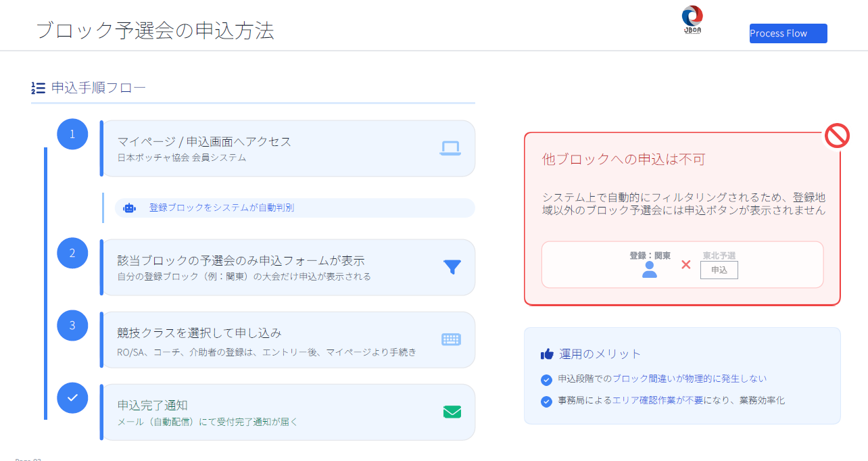Click the green envelope mail icon
The height and width of the screenshot is (461, 868).
coord(452,412)
